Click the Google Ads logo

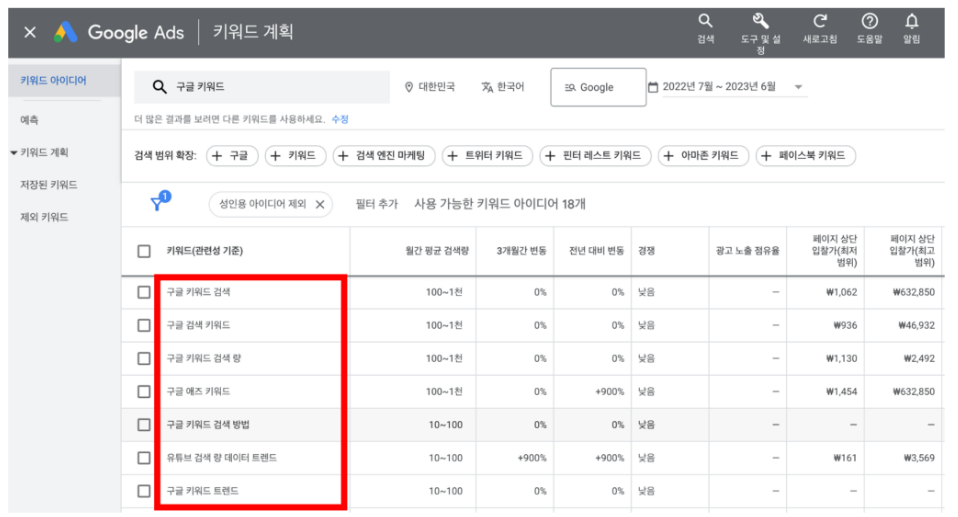65,32
